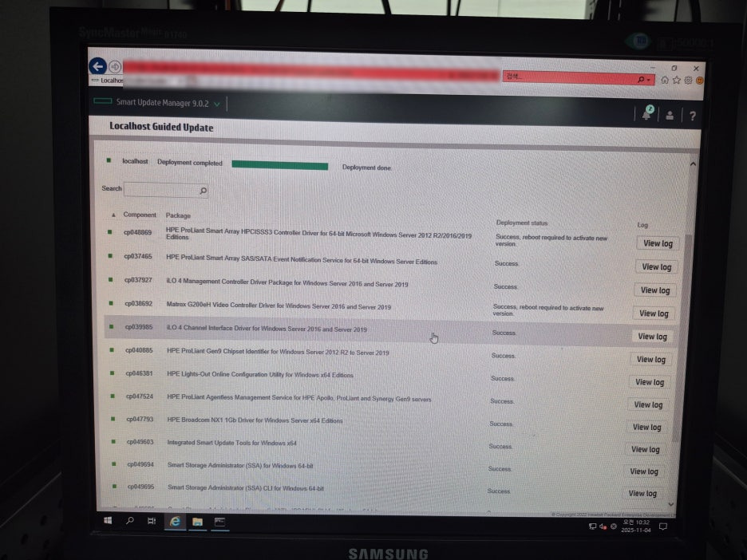
Task: Open the browser home icon
Action: (665, 80)
